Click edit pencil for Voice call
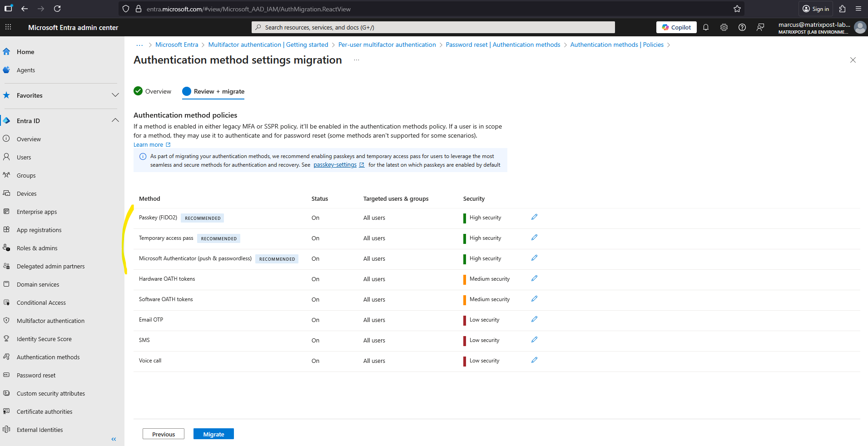Viewport: 868px width, 446px height. pos(534,360)
